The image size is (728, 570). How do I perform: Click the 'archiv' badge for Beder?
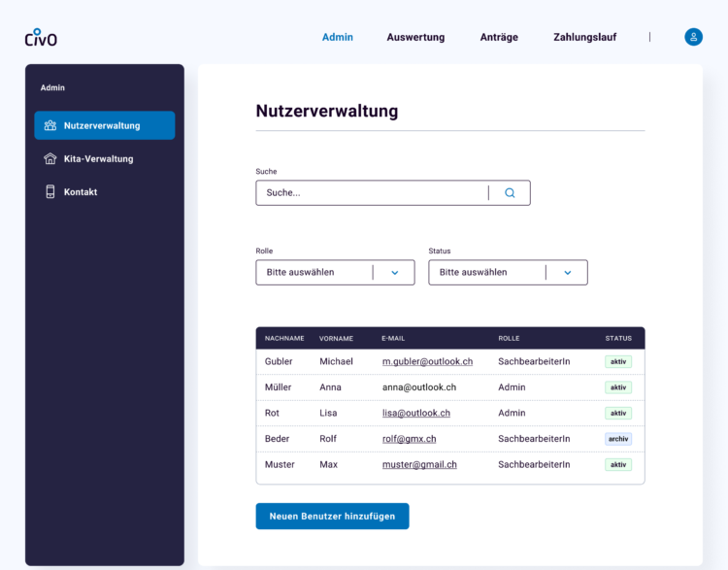pyautogui.click(x=618, y=439)
